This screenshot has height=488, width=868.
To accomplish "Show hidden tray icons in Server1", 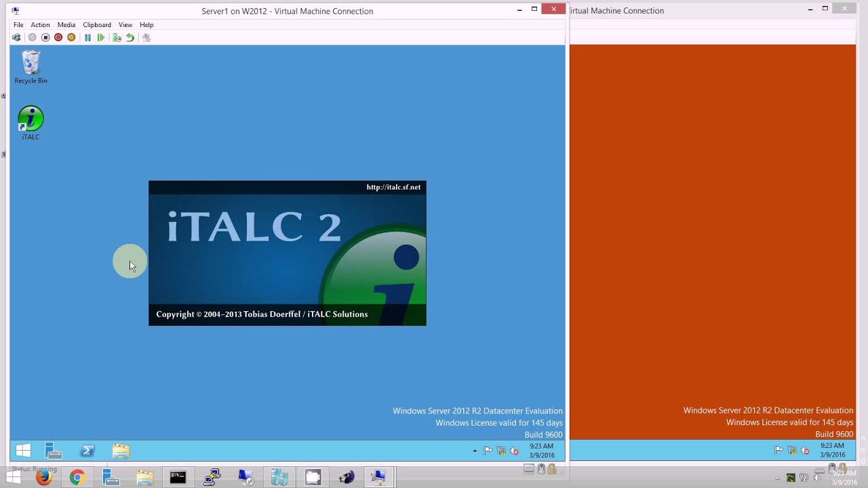I will (475, 451).
